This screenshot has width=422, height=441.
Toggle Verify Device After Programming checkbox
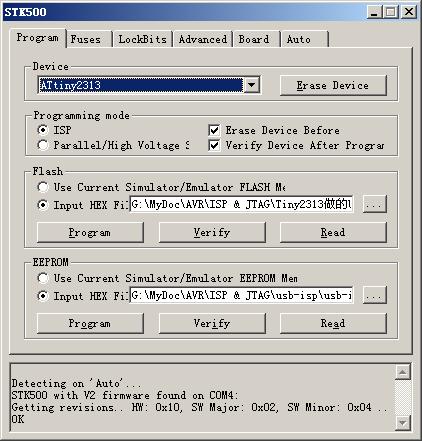click(x=214, y=145)
